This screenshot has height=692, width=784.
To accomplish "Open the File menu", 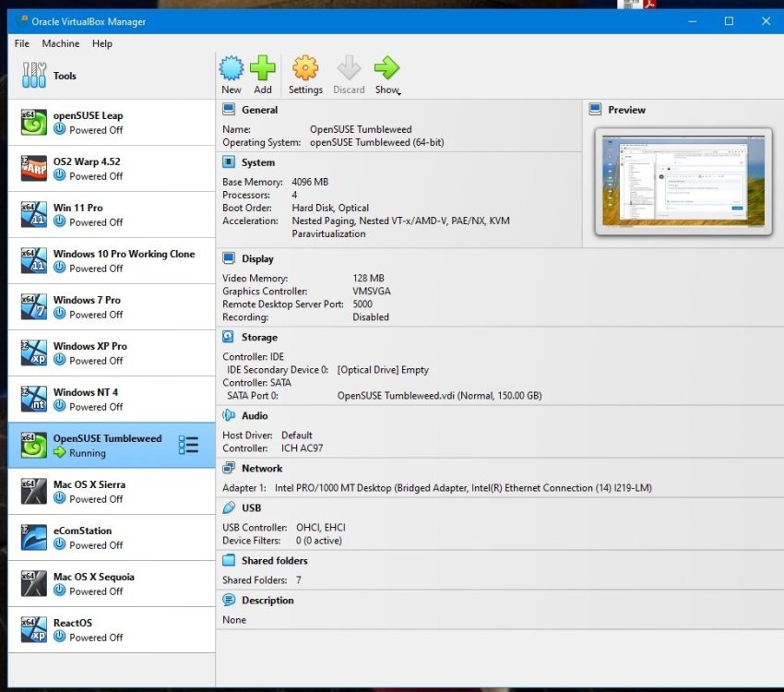I will (x=22, y=43).
